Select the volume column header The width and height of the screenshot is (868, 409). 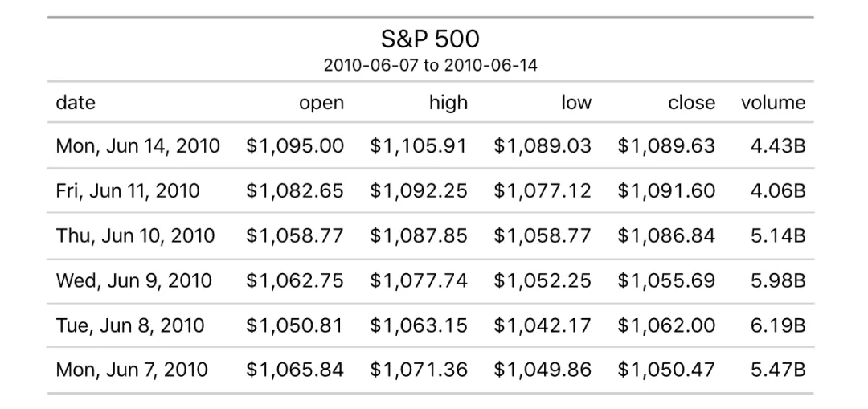[773, 103]
